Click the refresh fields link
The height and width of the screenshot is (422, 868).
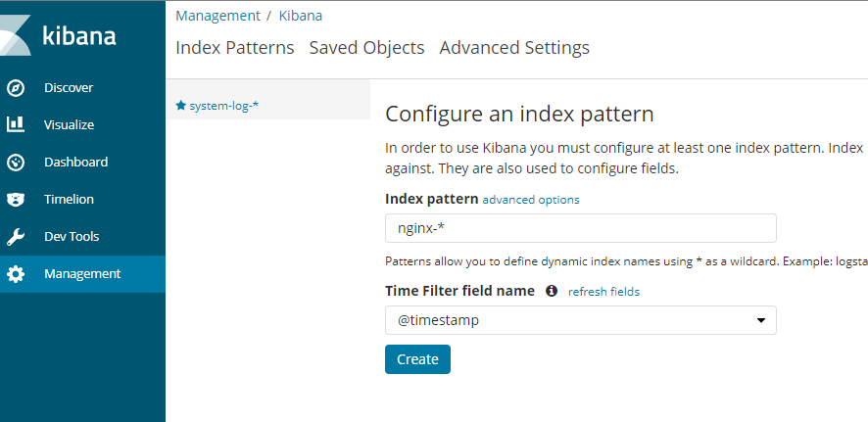[x=603, y=292]
